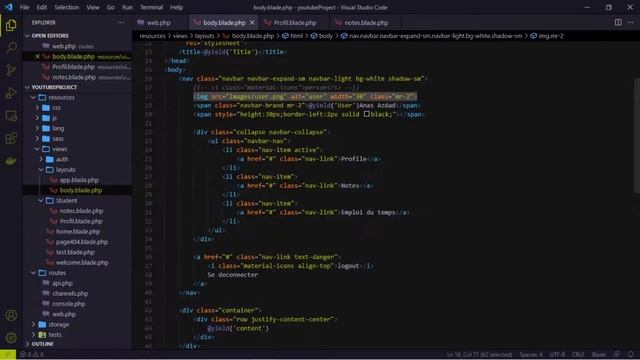This screenshot has width=640, height=360.
Task: Click the feedback icon in status bar
Action: (617, 354)
